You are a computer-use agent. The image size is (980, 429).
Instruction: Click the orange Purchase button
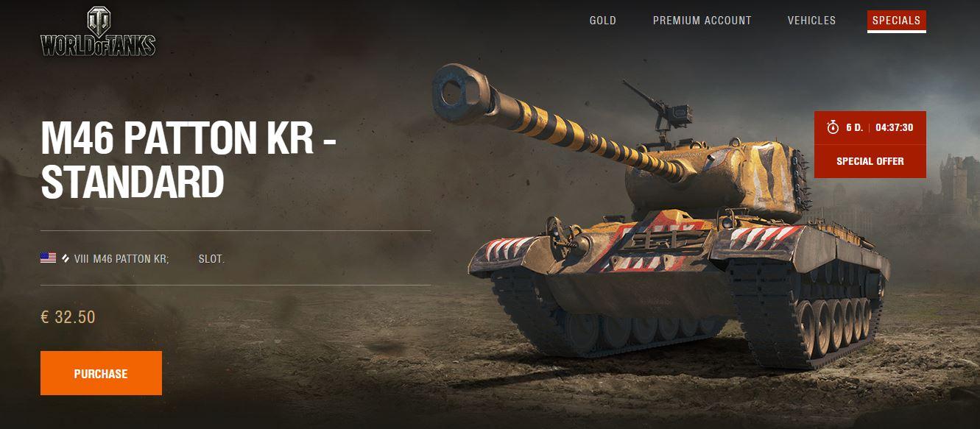pyautogui.click(x=101, y=373)
